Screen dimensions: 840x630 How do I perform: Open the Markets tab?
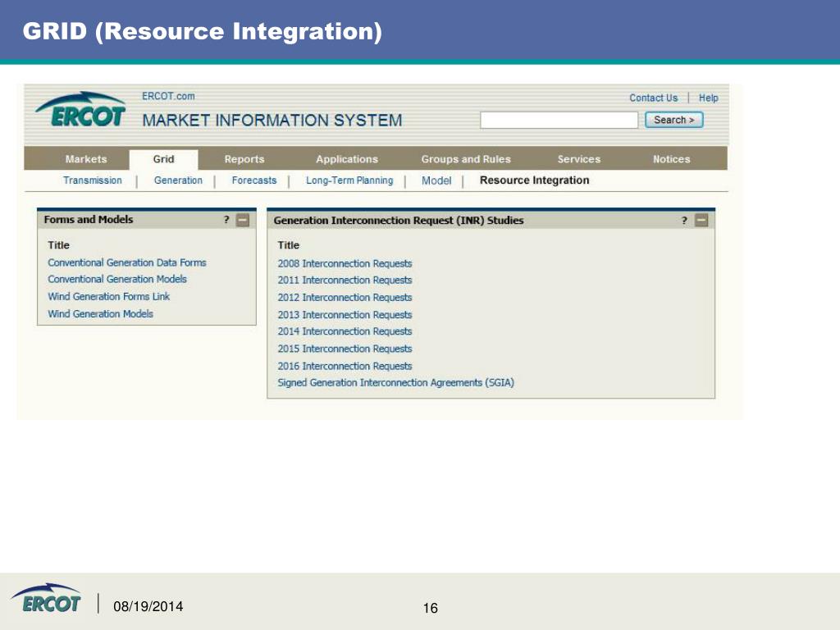pyautogui.click(x=86, y=159)
